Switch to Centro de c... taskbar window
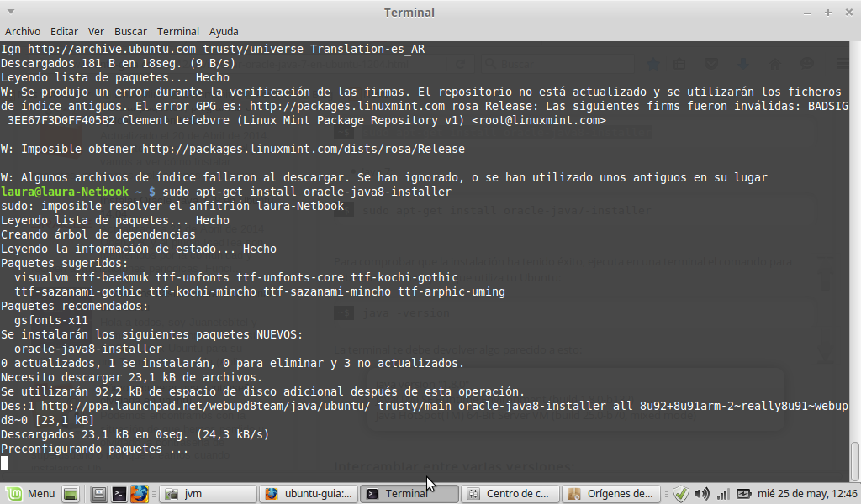The width and height of the screenshot is (861, 504). coord(510,493)
